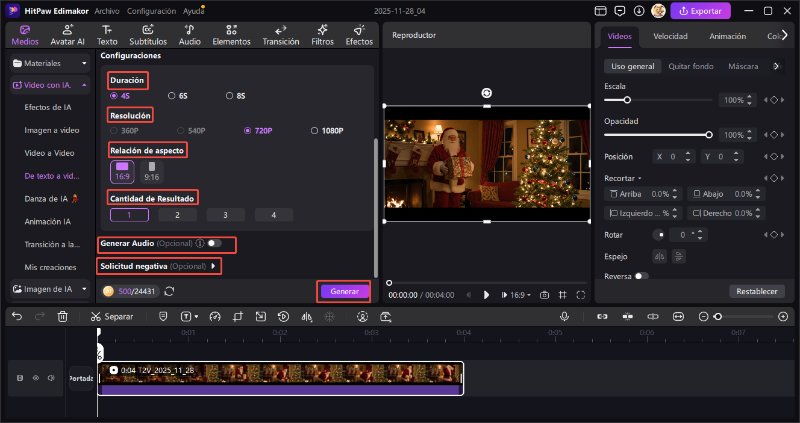Click the microphone record icon
This screenshot has width=800, height=423.
(564, 317)
